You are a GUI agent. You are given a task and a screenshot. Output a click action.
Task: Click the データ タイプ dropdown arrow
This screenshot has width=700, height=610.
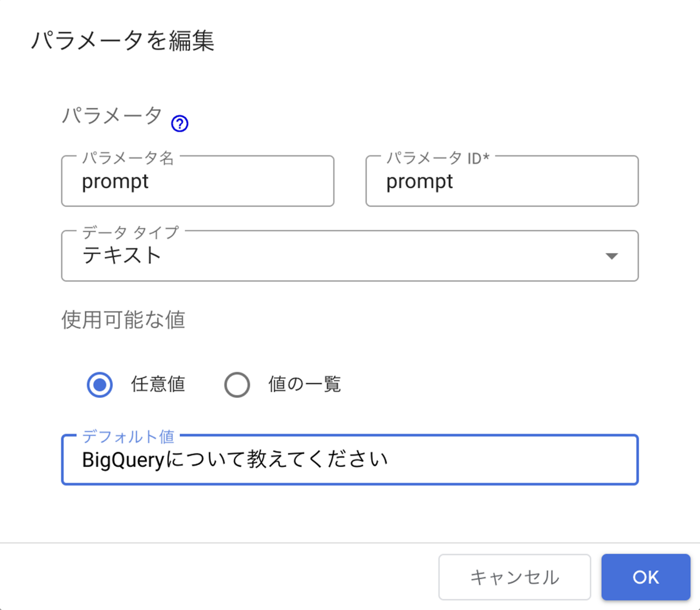pos(612,256)
